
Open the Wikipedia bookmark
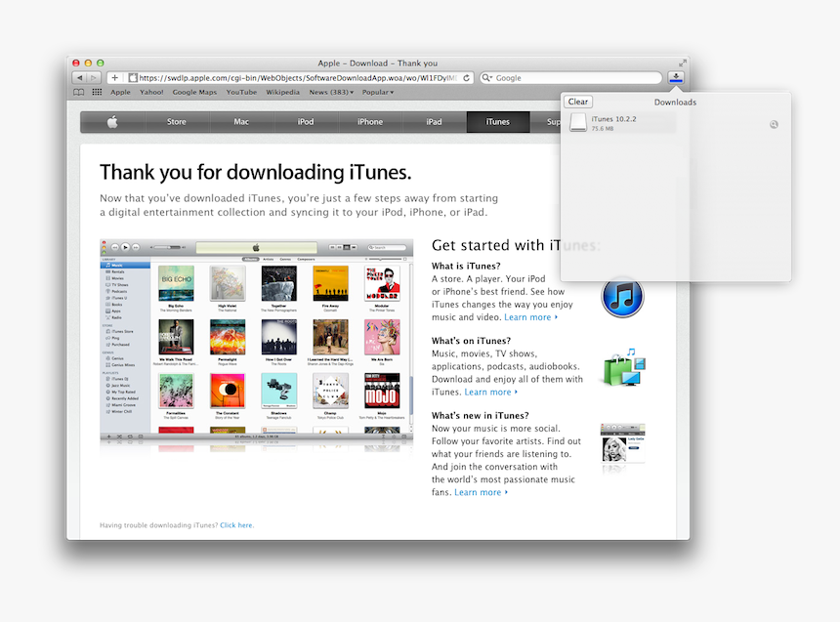(x=283, y=92)
